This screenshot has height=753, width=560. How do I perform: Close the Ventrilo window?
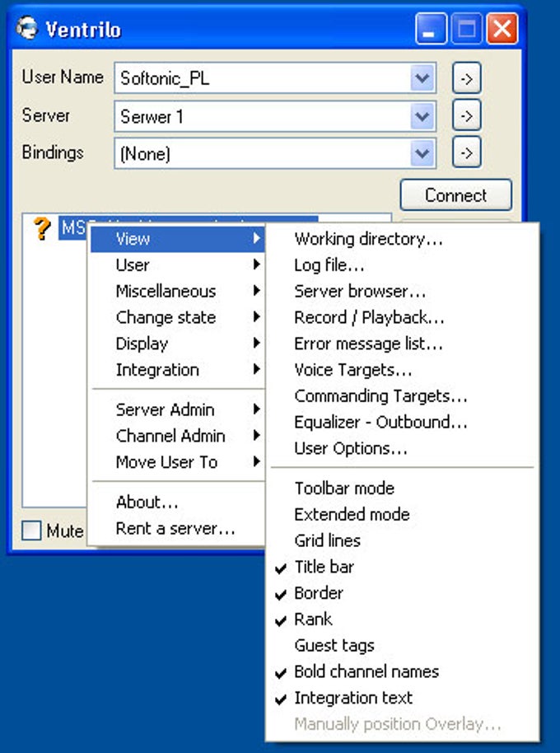(x=502, y=29)
